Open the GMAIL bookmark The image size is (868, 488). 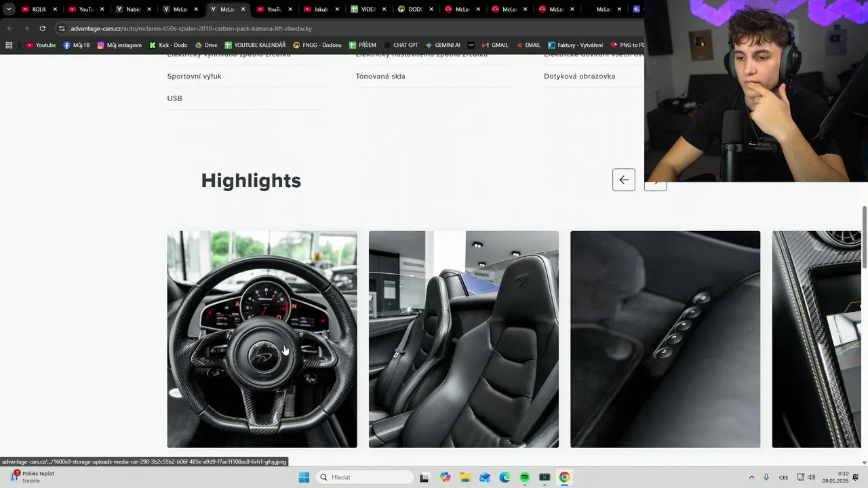tap(495, 45)
